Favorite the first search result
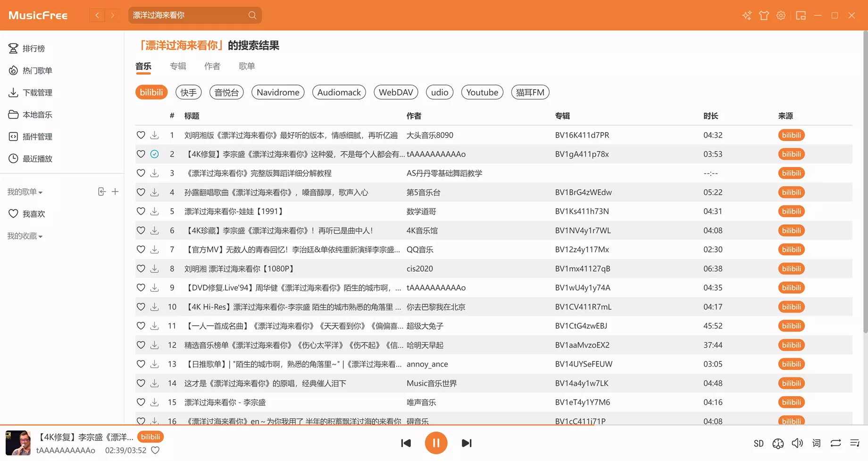868x461 pixels. 141,135
